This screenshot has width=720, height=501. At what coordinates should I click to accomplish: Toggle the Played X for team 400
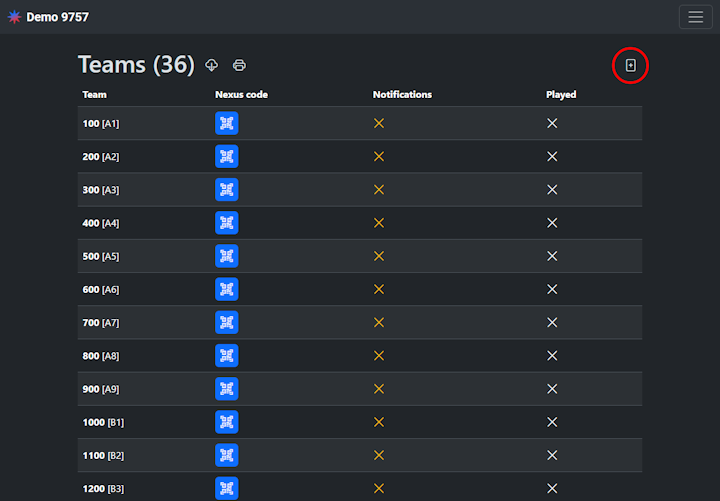(552, 223)
